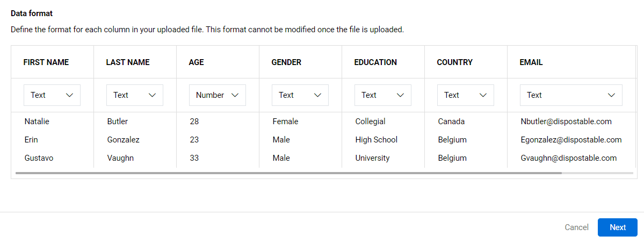Select the cell reading Gonzalez
The width and height of the screenshot is (644, 243).
click(x=123, y=140)
